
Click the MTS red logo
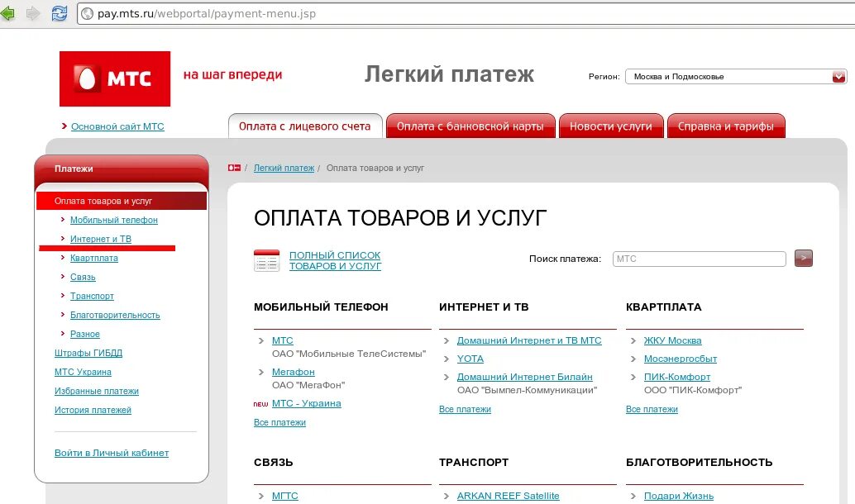click(114, 78)
